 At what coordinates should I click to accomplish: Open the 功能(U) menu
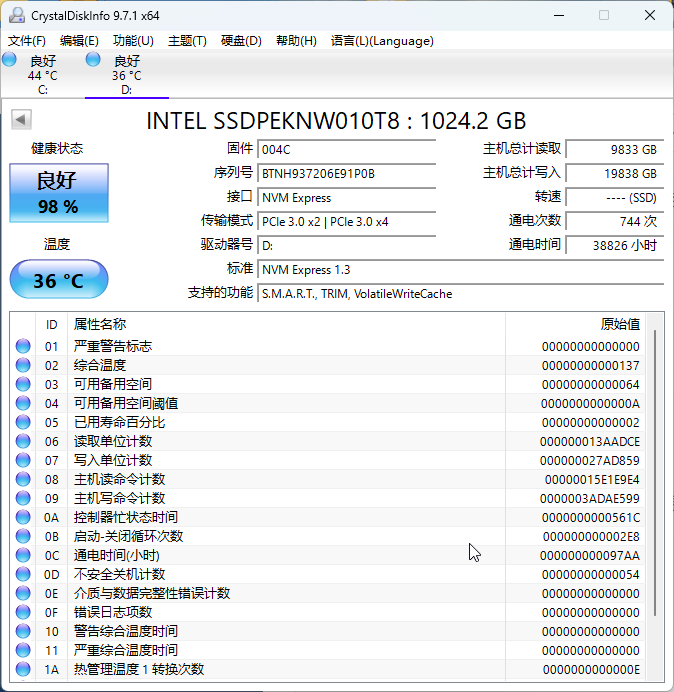point(133,41)
